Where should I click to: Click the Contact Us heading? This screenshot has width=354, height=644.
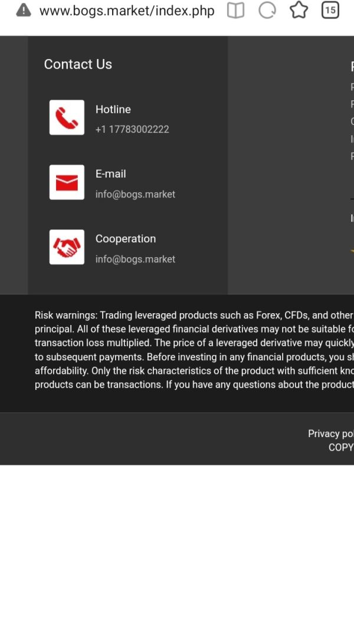coord(78,64)
